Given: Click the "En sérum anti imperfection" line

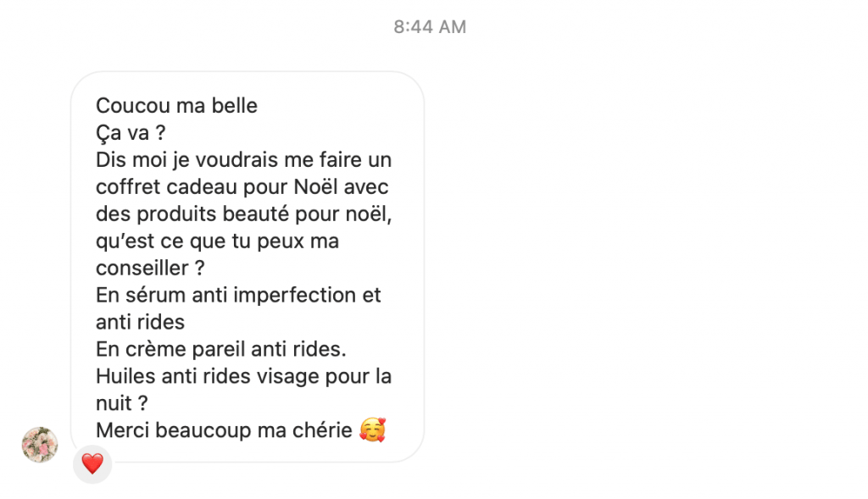Looking at the screenshot, I should point(238,295).
